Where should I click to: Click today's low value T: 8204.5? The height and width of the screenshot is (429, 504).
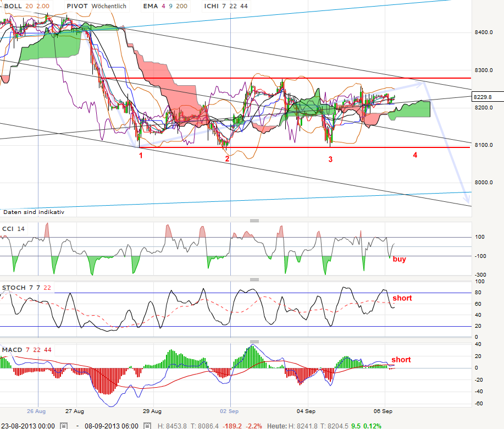click(x=334, y=426)
